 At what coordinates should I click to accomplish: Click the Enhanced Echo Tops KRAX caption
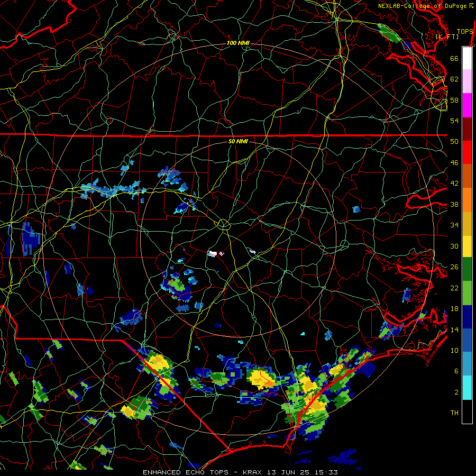tap(240, 472)
